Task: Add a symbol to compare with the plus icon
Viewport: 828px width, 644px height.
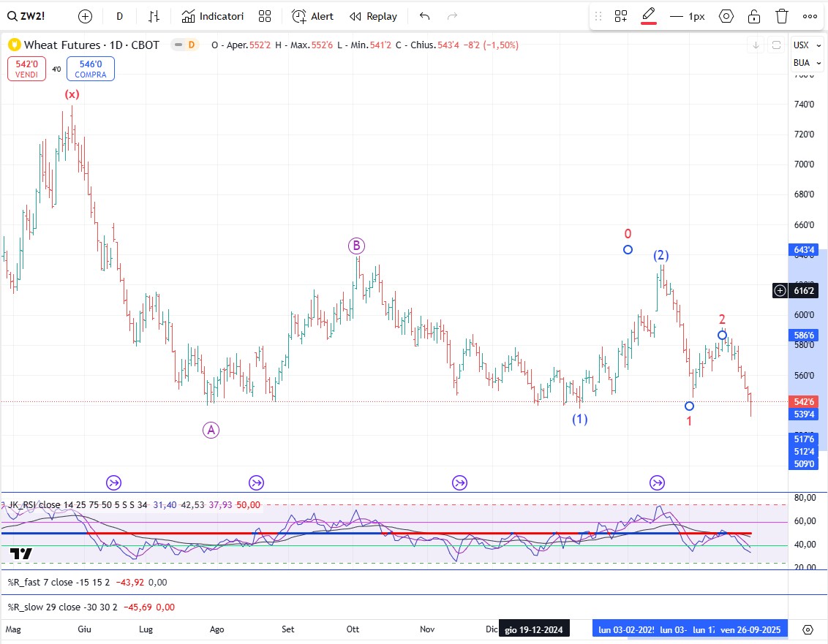Action: [x=85, y=16]
